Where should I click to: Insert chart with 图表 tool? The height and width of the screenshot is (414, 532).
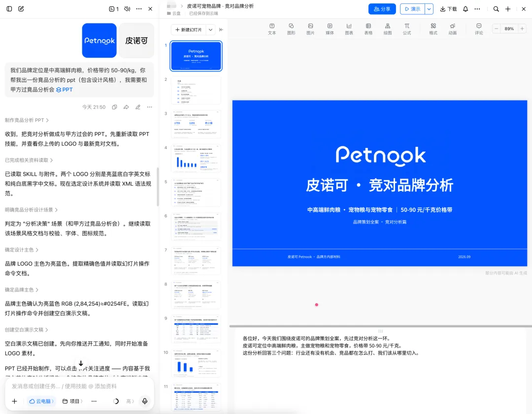[x=349, y=29]
